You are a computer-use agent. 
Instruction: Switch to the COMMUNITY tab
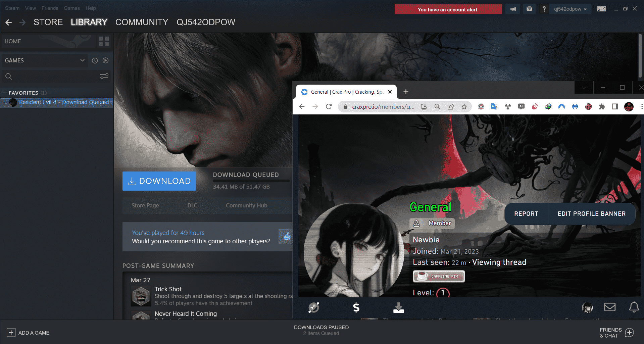[142, 22]
